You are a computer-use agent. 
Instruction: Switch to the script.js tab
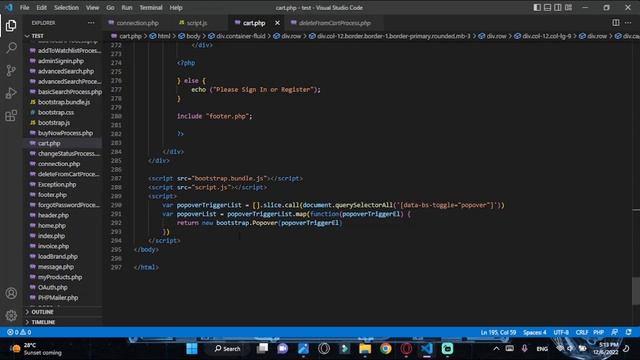coord(197,23)
